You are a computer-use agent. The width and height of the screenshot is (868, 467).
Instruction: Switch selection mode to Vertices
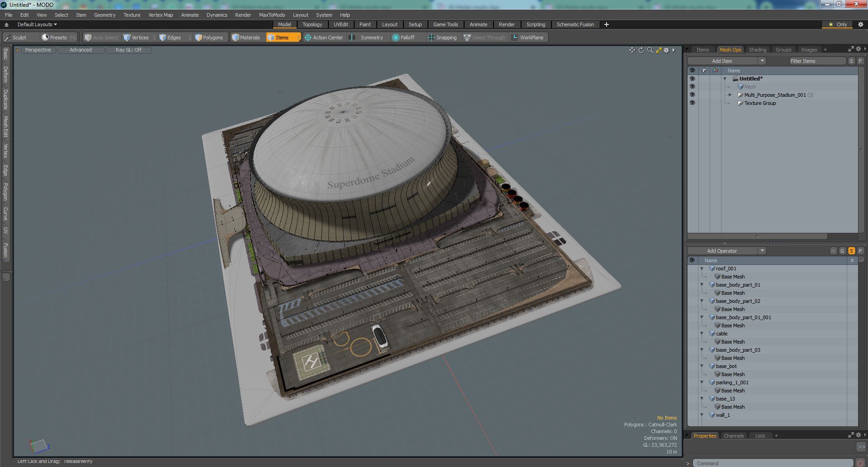point(139,38)
